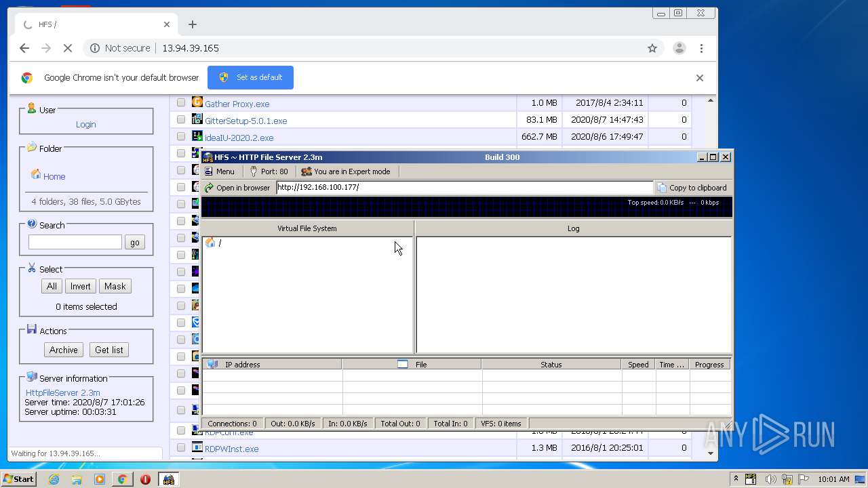The image size is (868, 488).
Task: Click the Chrome back arrow
Action: [24, 48]
